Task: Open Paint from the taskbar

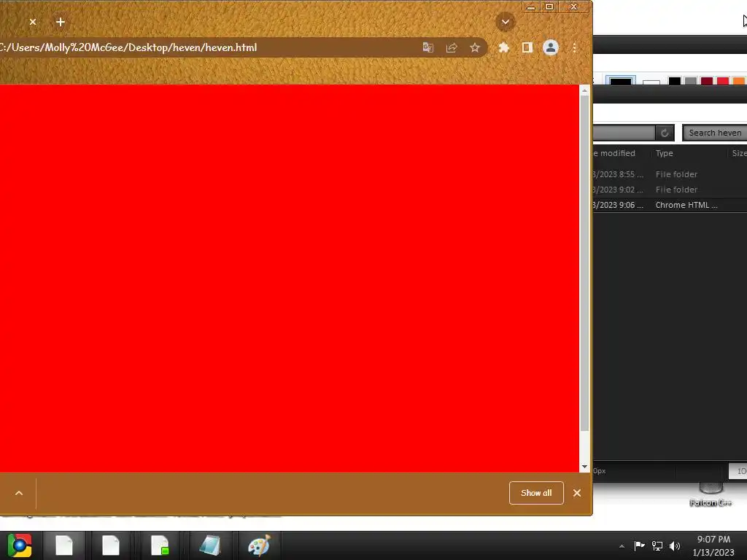Action: pyautogui.click(x=259, y=545)
